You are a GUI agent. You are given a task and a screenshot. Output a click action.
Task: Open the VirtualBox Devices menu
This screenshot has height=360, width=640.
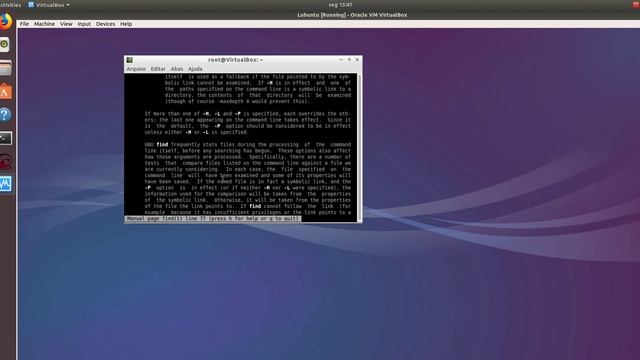[105, 24]
